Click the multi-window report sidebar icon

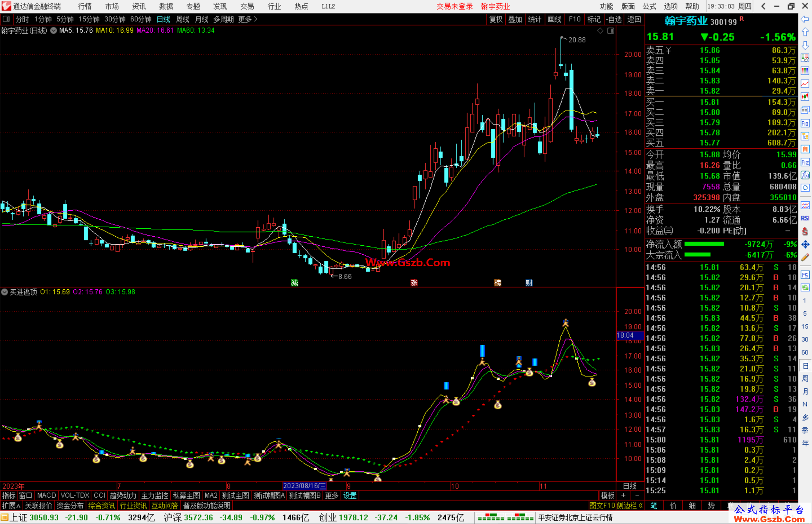pyautogui.click(x=805, y=110)
